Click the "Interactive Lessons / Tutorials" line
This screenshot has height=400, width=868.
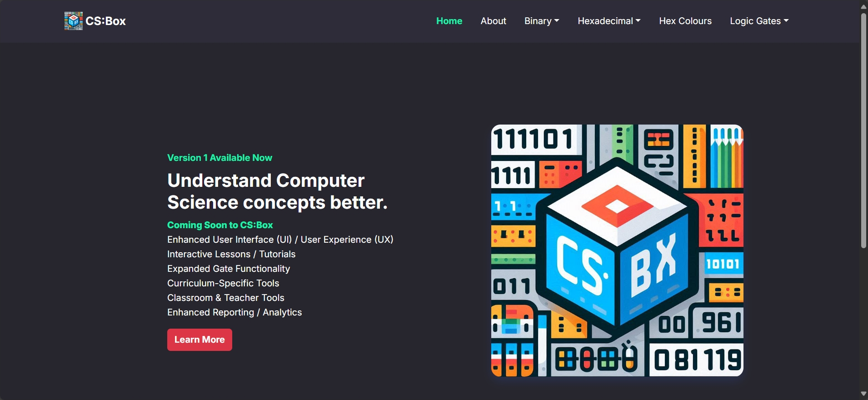coord(231,254)
